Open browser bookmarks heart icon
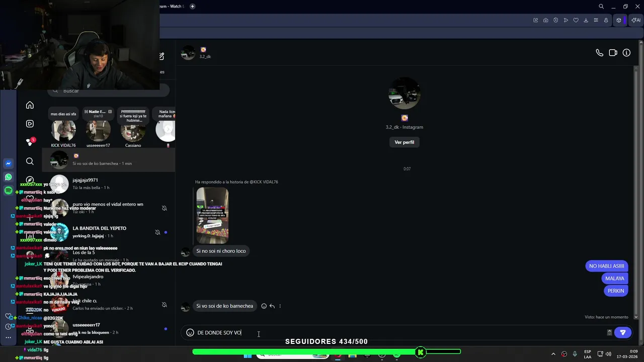This screenshot has height=362, width=644. pyautogui.click(x=576, y=20)
